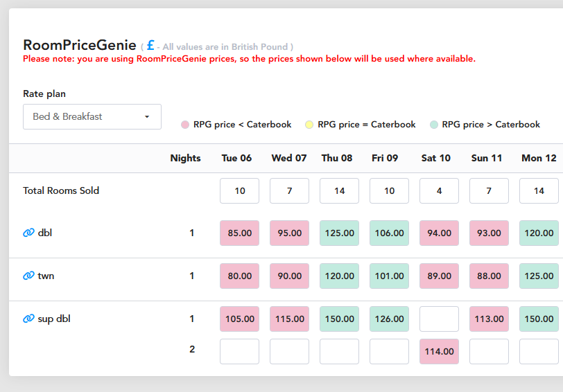This screenshot has height=392, width=563.
Task: Click the dbl room type label
Action: point(45,233)
